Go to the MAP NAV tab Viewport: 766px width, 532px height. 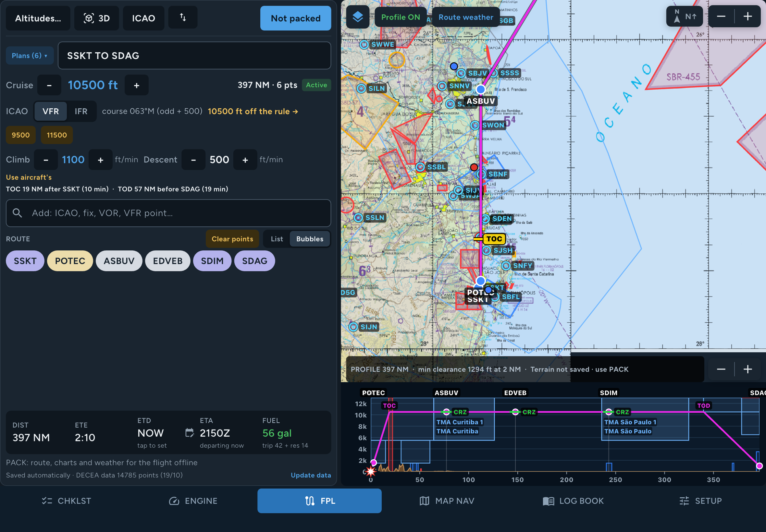(446, 501)
